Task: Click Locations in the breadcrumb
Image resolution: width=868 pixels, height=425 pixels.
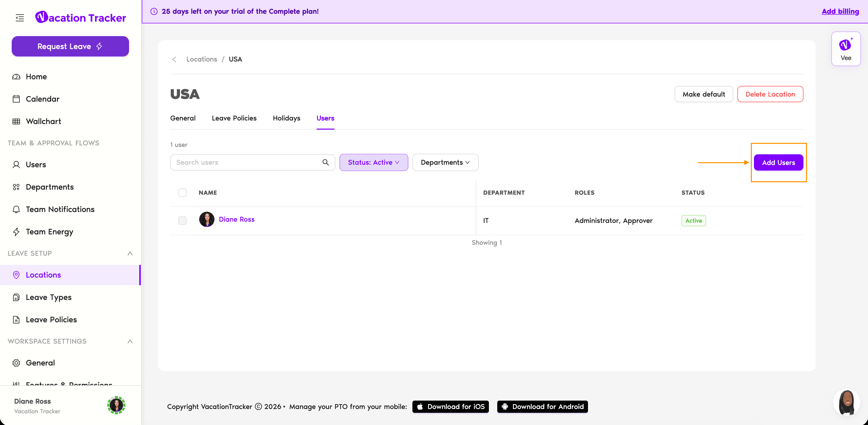Action: click(202, 59)
